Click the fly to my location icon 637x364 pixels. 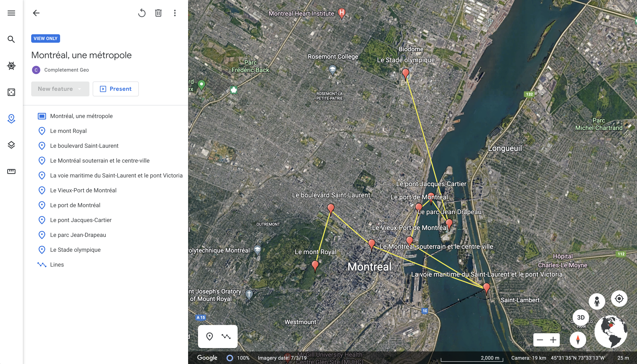[619, 299]
